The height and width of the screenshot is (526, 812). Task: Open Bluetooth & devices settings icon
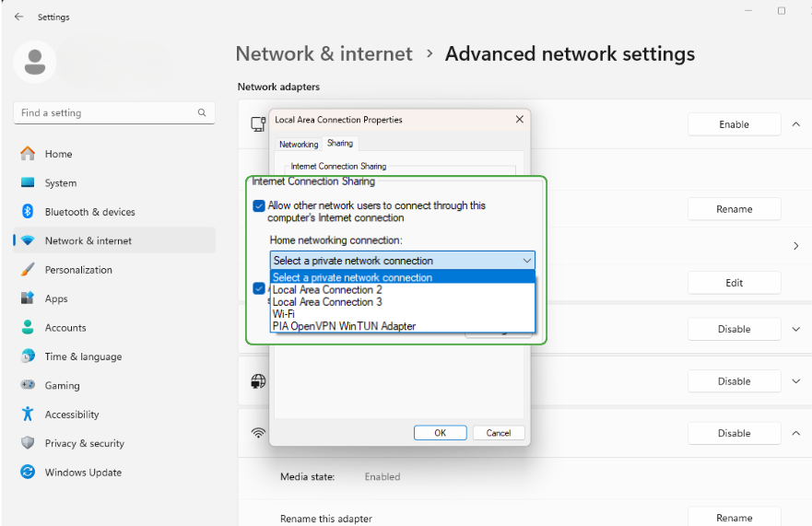click(28, 212)
